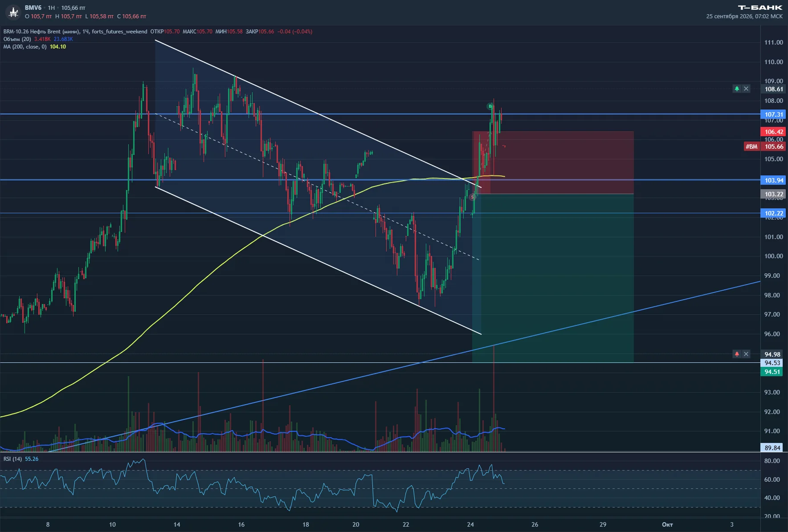This screenshot has width=788, height=532.
Task: Click the date and time stamp 25 сентября 2026
Action: tap(744, 16)
